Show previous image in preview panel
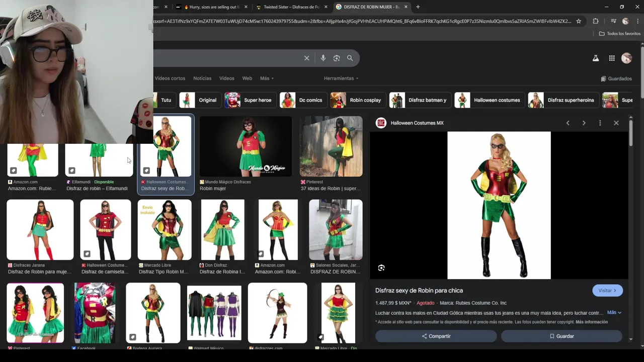The width and height of the screenshot is (644, 362). click(568, 123)
